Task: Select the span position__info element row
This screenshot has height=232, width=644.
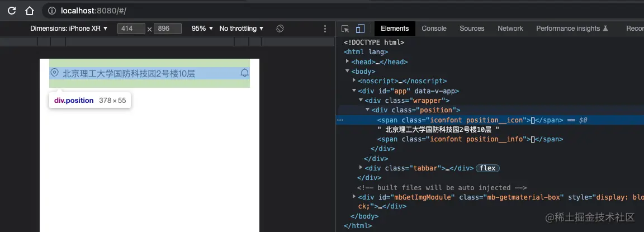Action: tap(470, 139)
